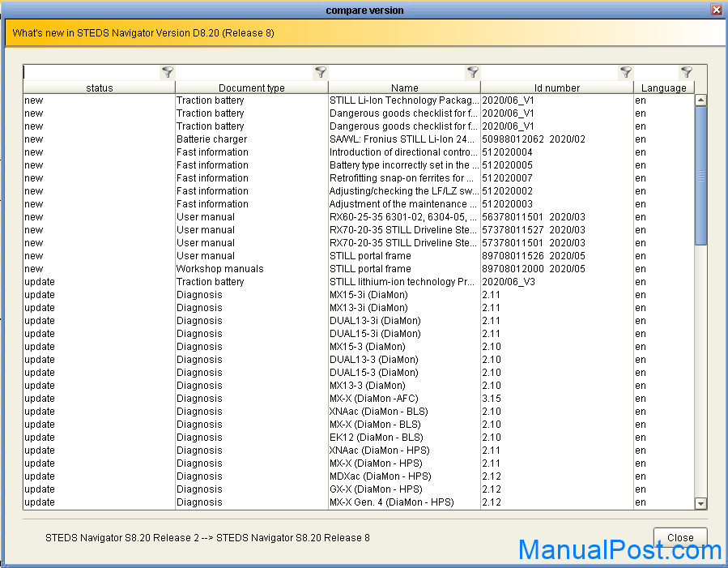Viewport: 728px width, 568px height.
Task: Select Adjustment of the maintenance ... row
Action: [359, 204]
